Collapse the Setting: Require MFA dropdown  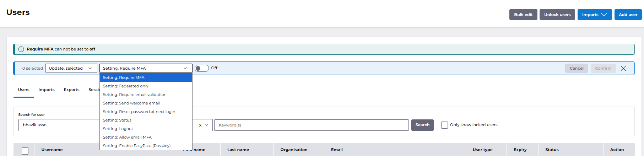[146, 68]
